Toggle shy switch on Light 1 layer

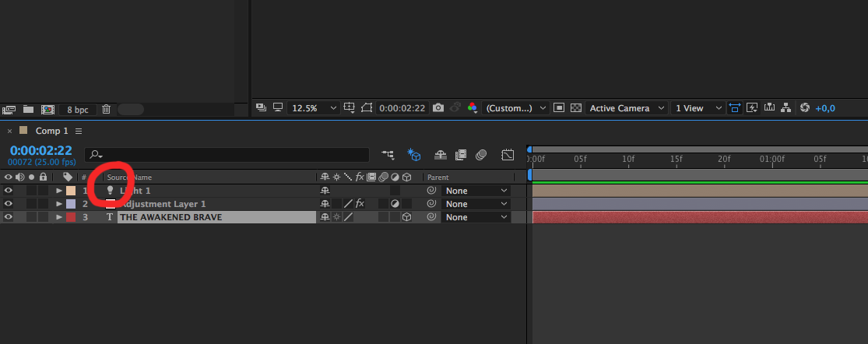pyautogui.click(x=325, y=190)
